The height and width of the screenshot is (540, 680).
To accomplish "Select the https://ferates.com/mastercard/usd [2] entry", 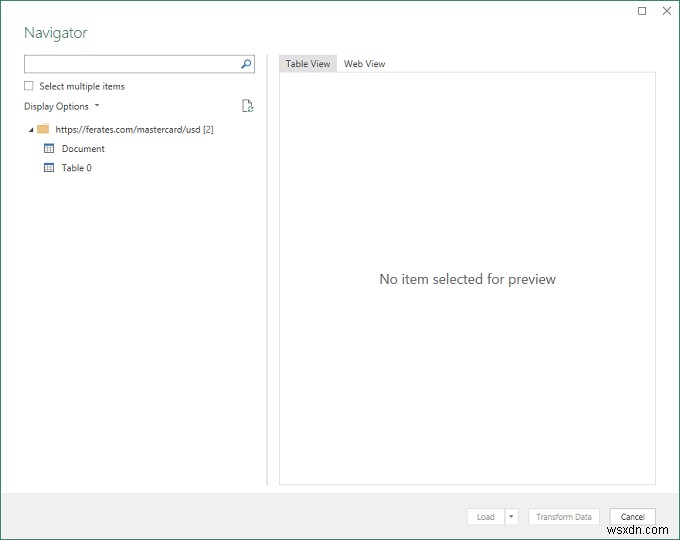I will point(134,129).
